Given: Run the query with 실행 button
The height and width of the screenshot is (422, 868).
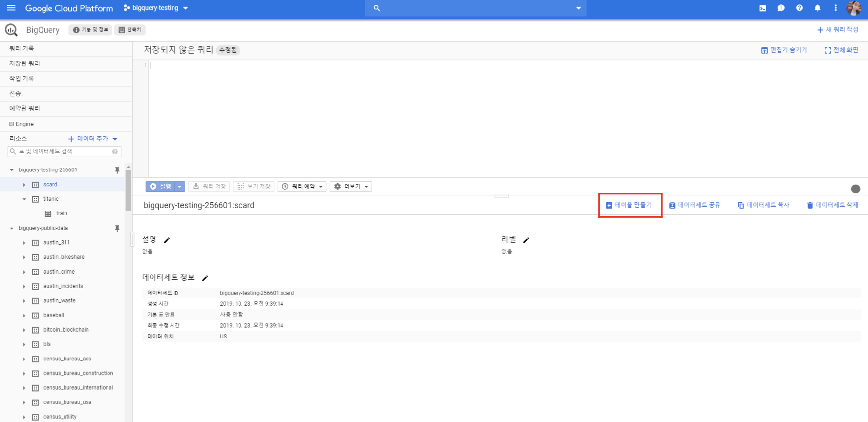Looking at the screenshot, I should 160,186.
